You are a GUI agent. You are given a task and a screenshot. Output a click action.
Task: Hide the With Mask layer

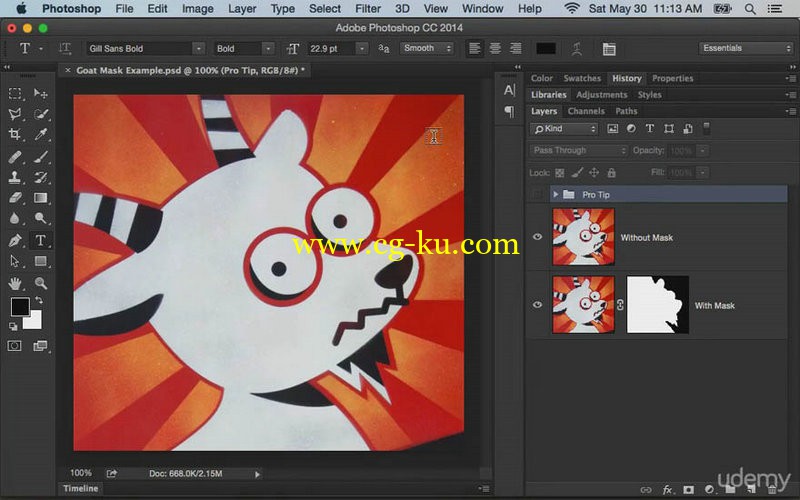[537, 305]
